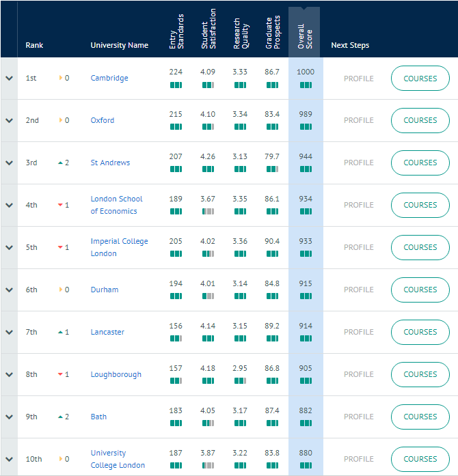The image size is (458, 476).
Task: Click COURSES button for Oxford
Action: [420, 120]
